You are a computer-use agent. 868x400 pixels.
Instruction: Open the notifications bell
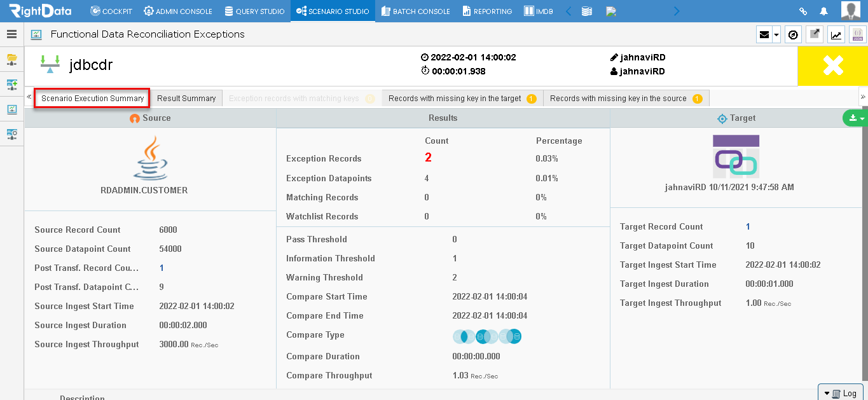[x=823, y=11]
